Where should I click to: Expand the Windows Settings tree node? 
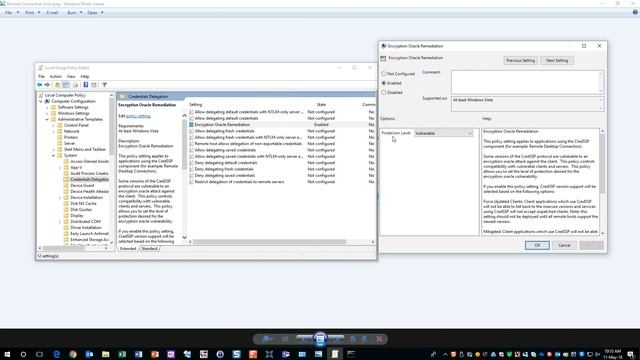tap(47, 113)
